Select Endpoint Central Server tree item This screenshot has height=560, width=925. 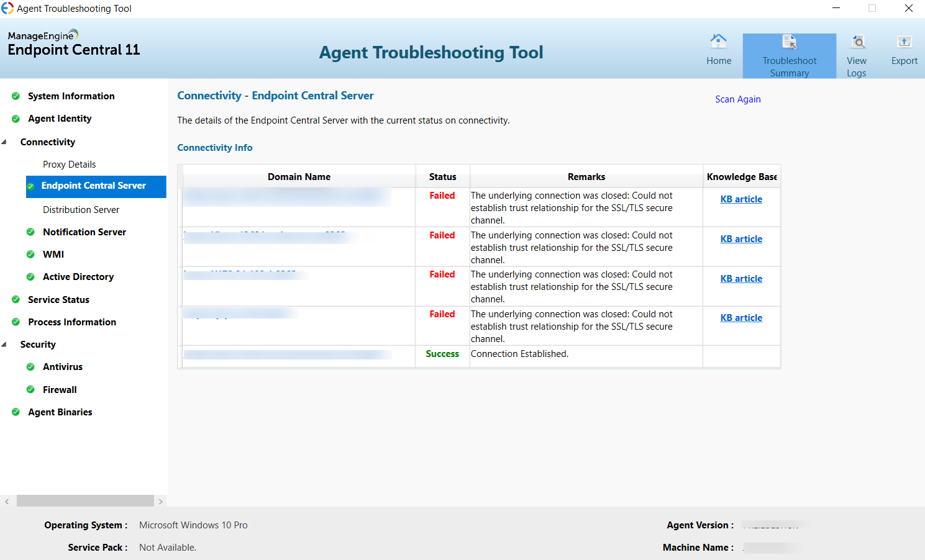coord(96,186)
